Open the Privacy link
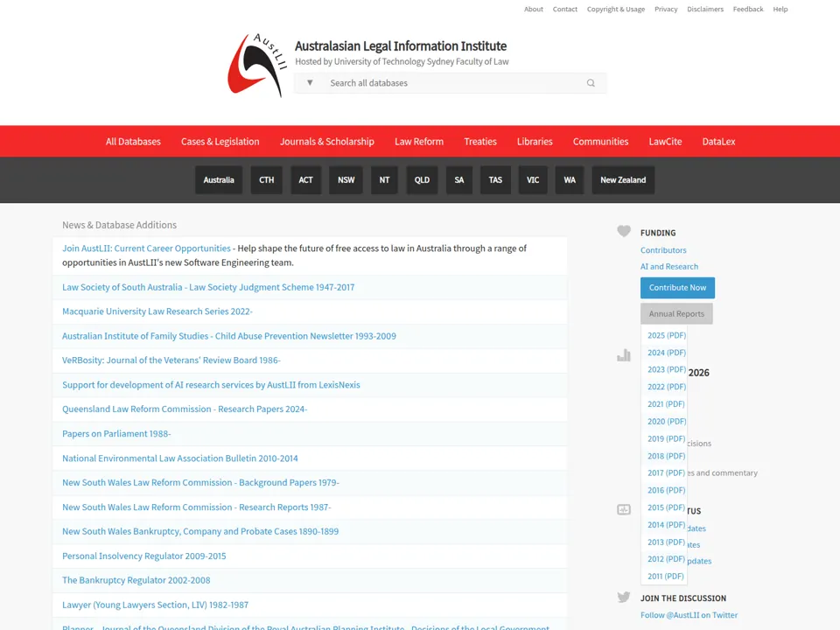This screenshot has width=840, height=630. pos(666,9)
